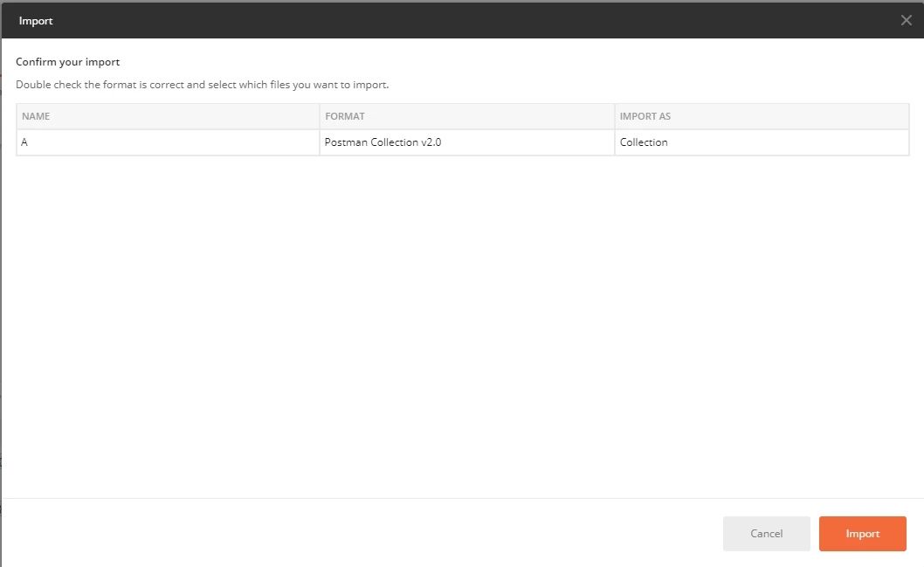Click the NAME column header
The height and width of the screenshot is (567, 924).
36,116
